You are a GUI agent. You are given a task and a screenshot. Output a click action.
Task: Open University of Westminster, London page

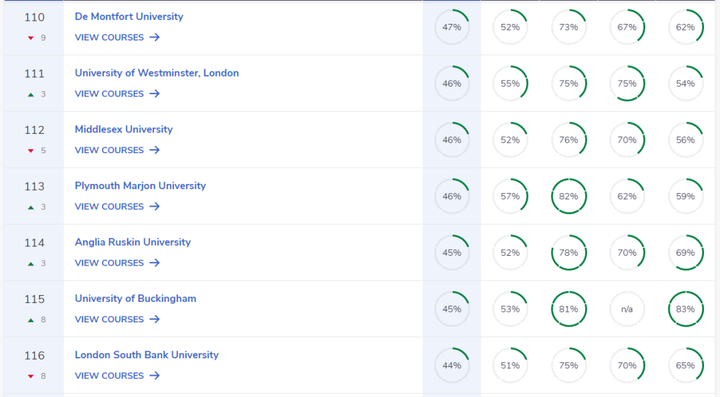pyautogui.click(x=157, y=73)
